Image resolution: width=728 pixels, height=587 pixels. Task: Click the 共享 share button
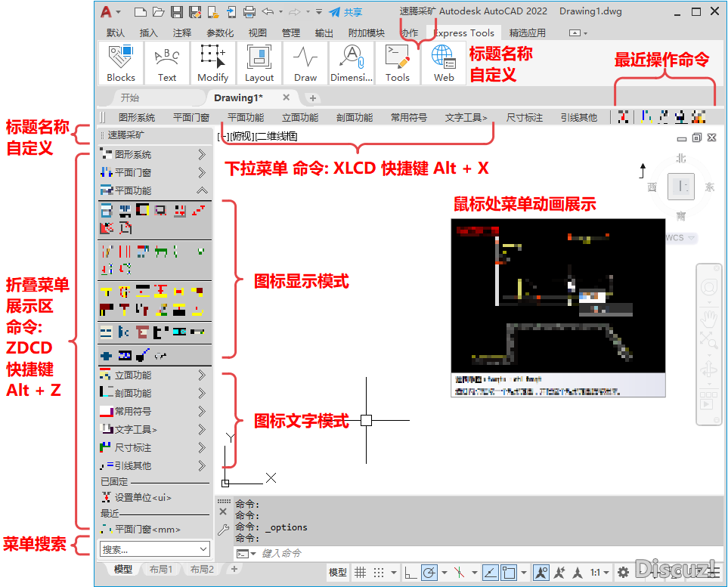(x=345, y=12)
